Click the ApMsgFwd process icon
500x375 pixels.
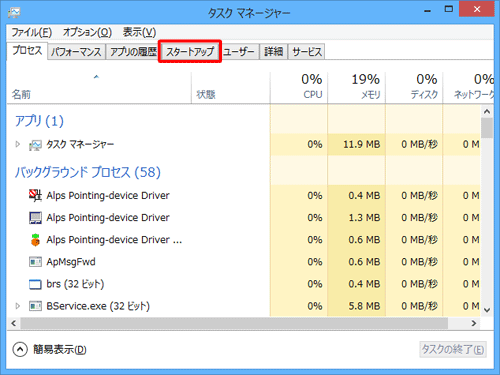pyautogui.click(x=35, y=262)
